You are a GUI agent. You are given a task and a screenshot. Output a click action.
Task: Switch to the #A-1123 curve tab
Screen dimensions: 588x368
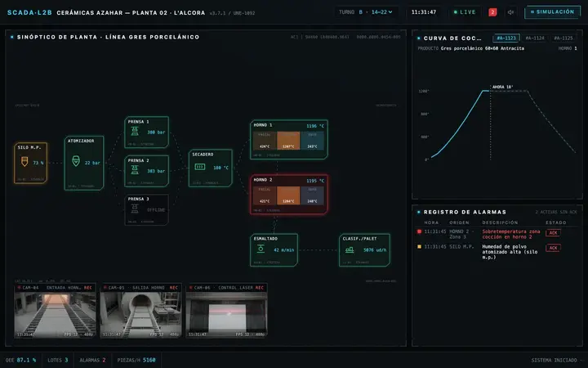[506, 38]
